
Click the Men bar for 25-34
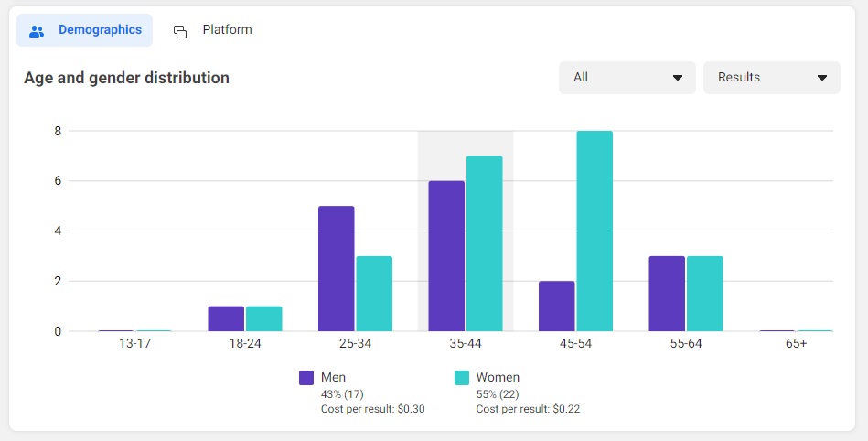[336, 268]
